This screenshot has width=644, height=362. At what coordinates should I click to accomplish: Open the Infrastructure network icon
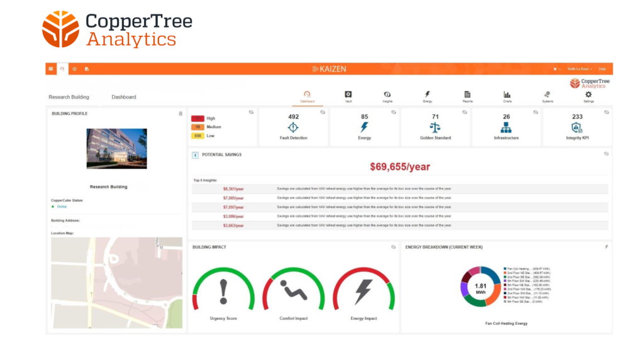[x=506, y=128]
